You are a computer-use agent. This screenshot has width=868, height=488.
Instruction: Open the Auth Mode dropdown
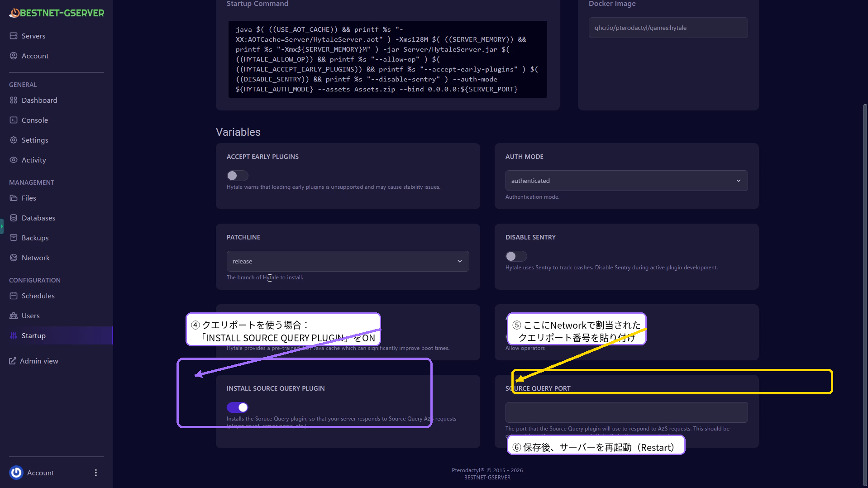(x=626, y=181)
